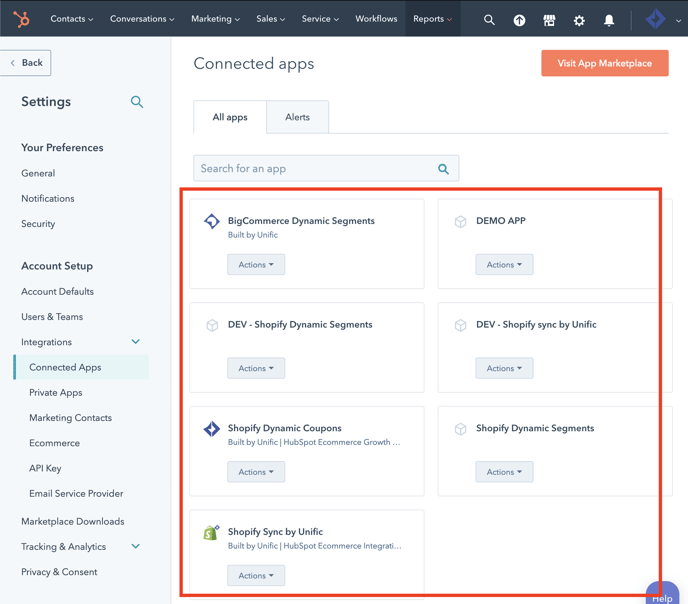Select Connected Apps in sidebar
688x604 pixels.
click(82, 367)
